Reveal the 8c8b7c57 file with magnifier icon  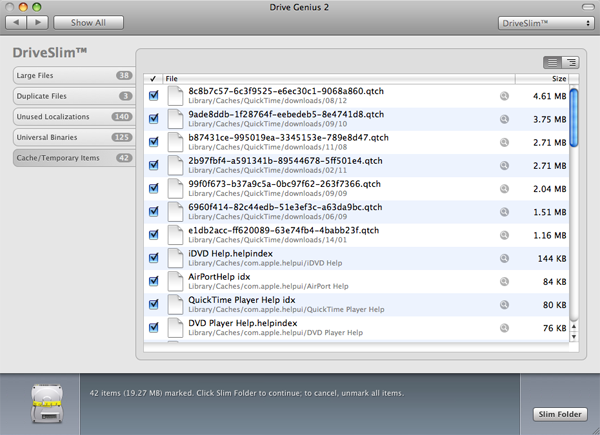(x=504, y=96)
